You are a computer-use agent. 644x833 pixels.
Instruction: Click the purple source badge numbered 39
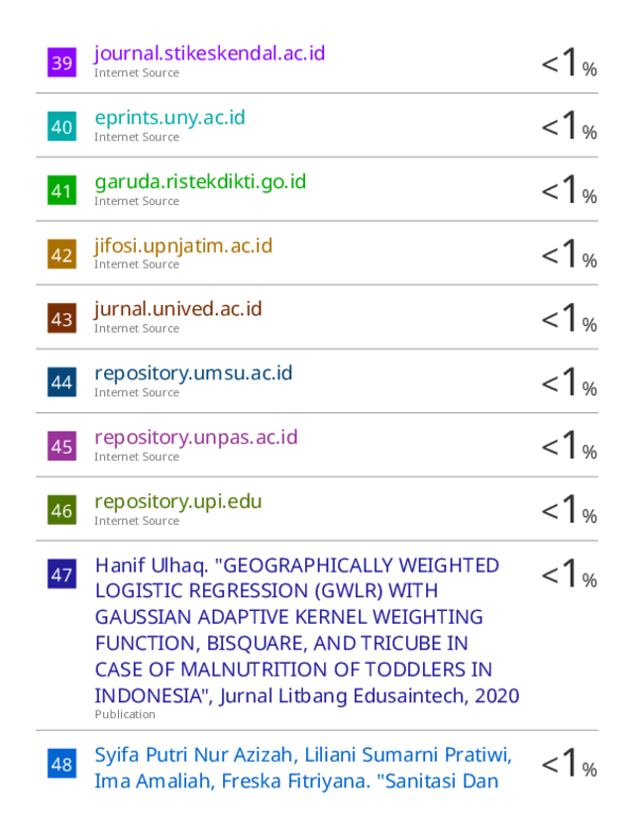coord(61,62)
